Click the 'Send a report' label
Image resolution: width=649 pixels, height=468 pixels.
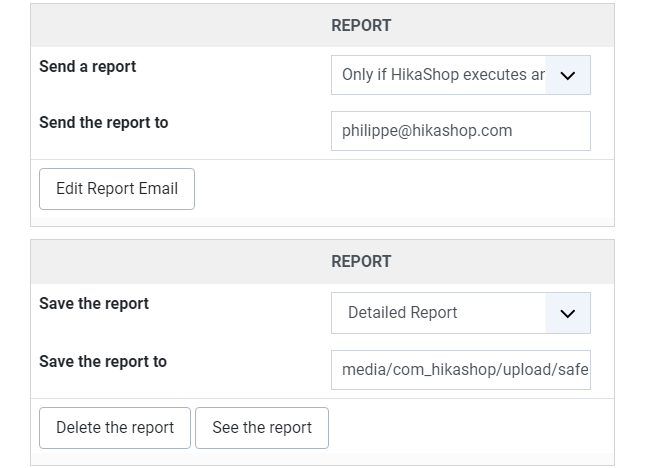tap(87, 67)
